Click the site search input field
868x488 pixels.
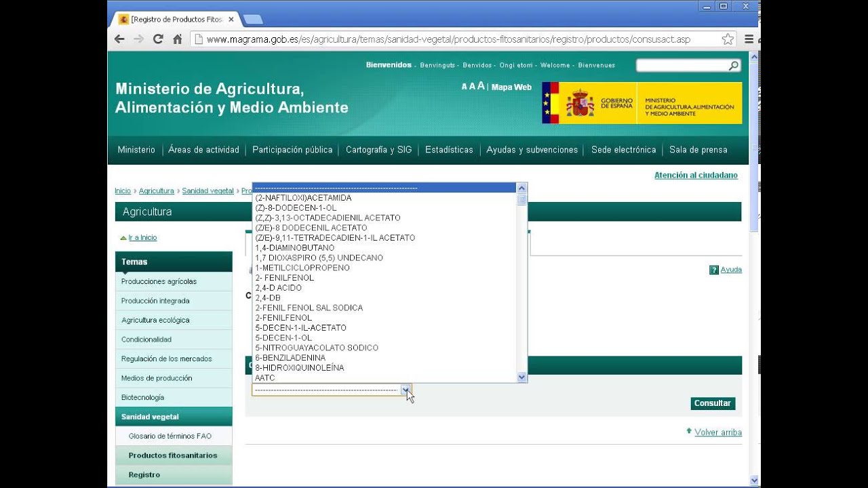tap(682, 66)
